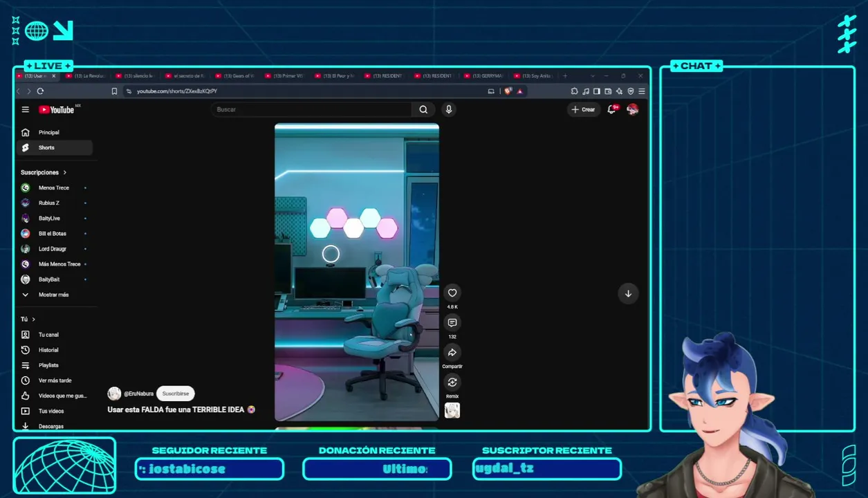Open the media control music-note icon
The image size is (868, 498).
(586, 91)
